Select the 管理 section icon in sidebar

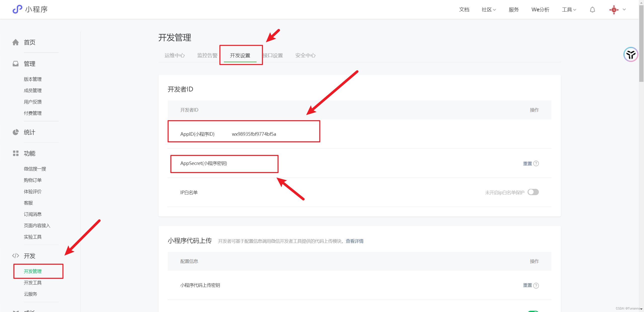(x=16, y=63)
